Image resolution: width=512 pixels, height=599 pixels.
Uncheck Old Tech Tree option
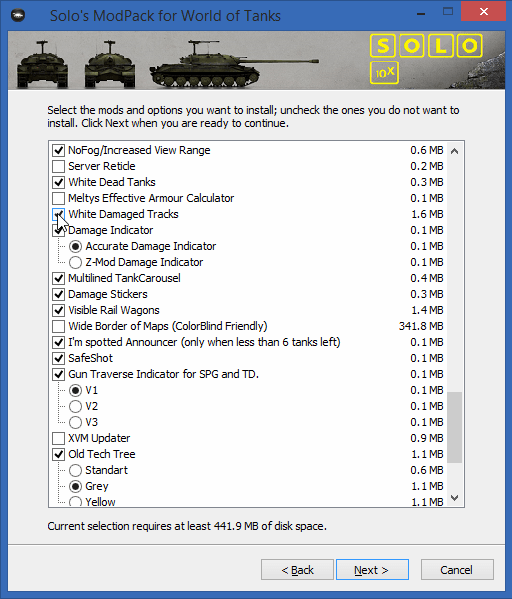point(58,454)
